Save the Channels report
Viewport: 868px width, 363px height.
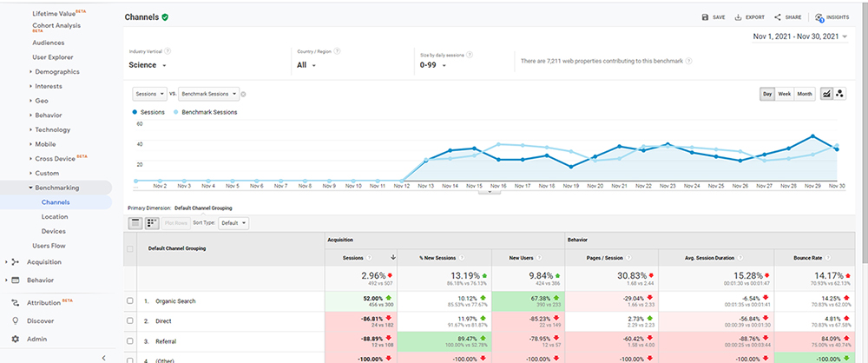[713, 17]
